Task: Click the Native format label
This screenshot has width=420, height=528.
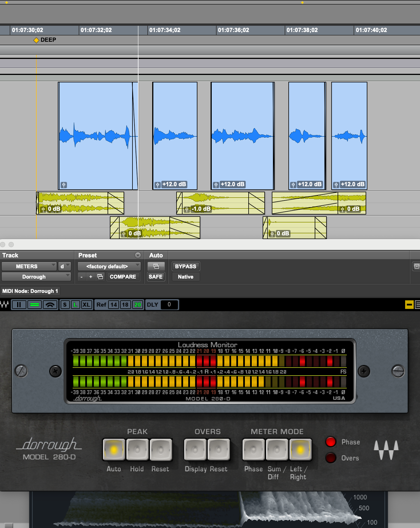Action: pyautogui.click(x=186, y=277)
